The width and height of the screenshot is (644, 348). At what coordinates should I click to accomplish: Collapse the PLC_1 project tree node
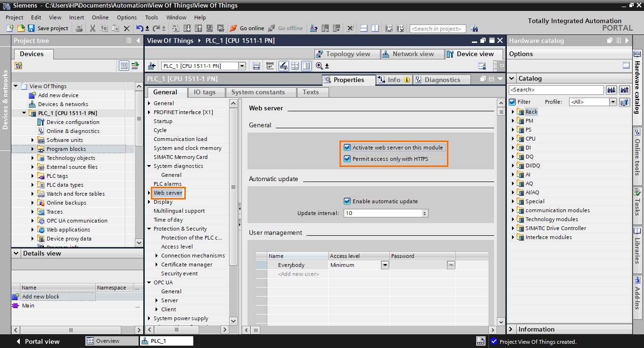point(24,113)
